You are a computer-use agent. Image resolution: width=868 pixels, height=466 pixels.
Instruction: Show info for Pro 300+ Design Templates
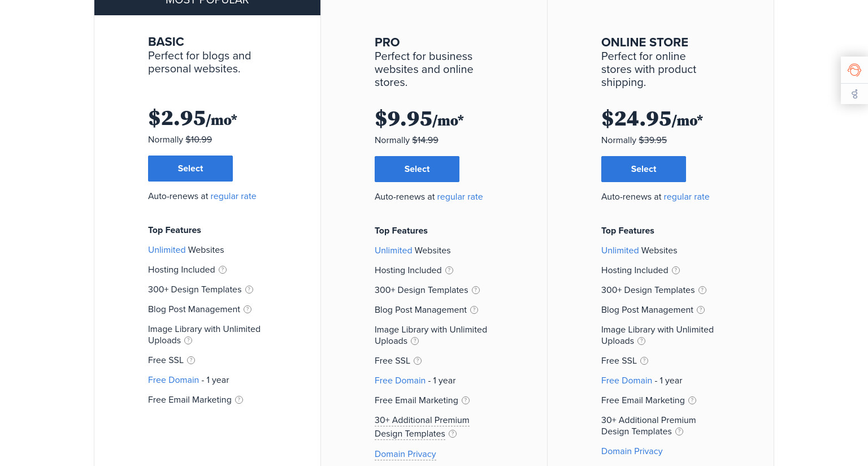[x=476, y=290]
